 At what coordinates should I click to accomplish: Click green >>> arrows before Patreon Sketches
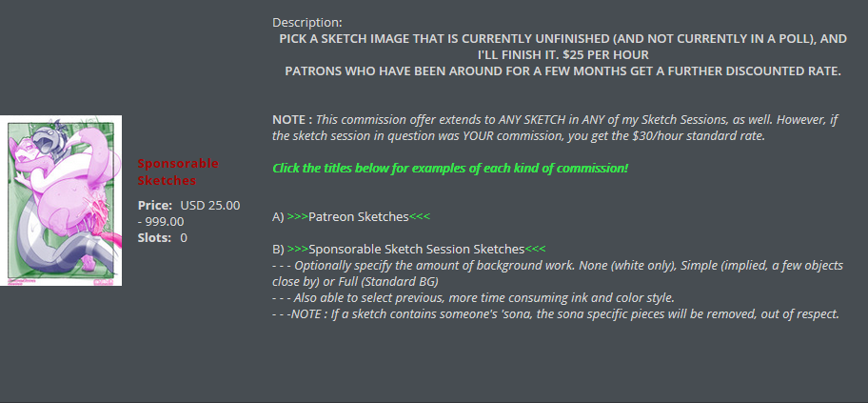[297, 217]
